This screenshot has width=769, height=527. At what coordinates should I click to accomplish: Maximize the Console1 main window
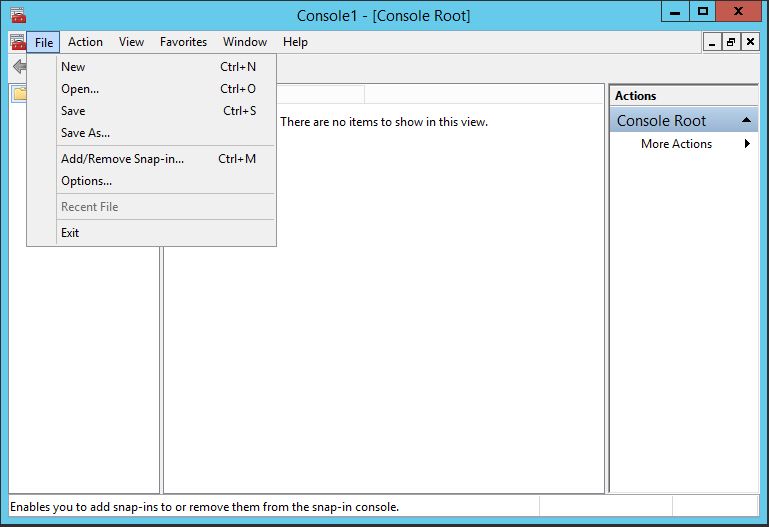click(x=702, y=11)
